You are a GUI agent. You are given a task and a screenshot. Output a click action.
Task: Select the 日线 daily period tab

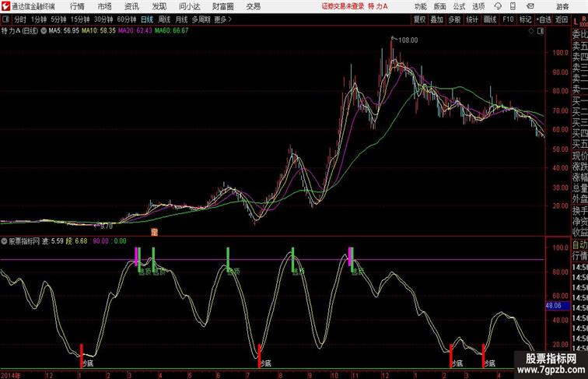147,19
